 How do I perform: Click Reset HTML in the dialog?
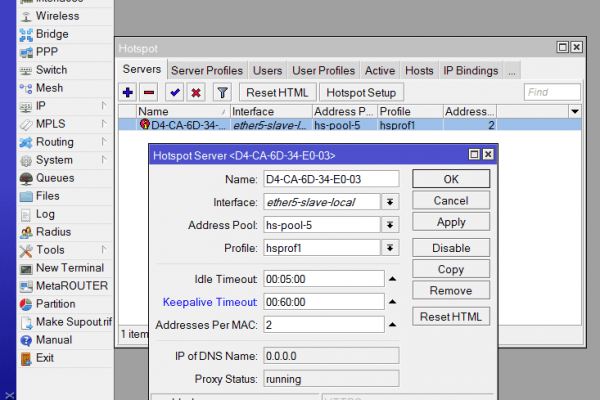click(x=451, y=317)
